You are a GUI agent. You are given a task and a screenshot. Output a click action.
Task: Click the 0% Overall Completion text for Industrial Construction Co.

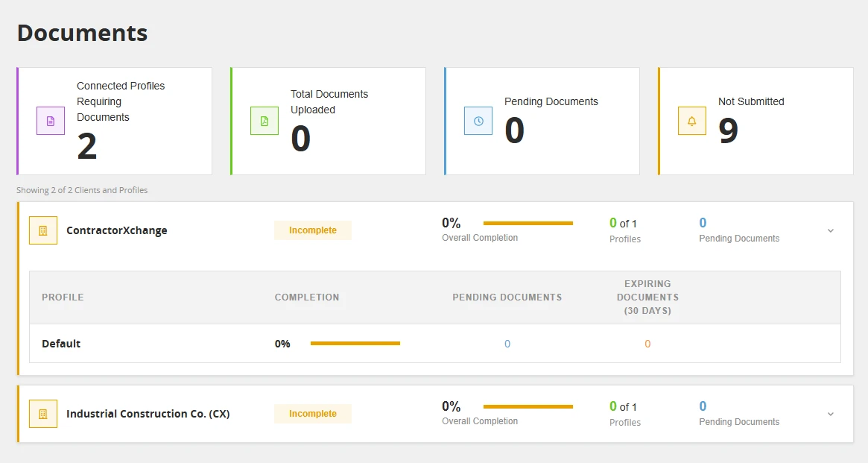point(479,414)
